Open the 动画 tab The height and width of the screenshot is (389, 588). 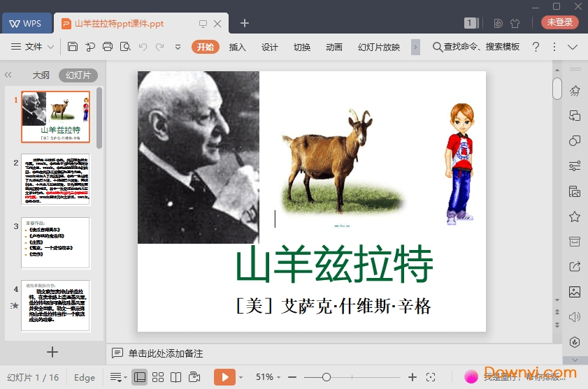coord(334,47)
